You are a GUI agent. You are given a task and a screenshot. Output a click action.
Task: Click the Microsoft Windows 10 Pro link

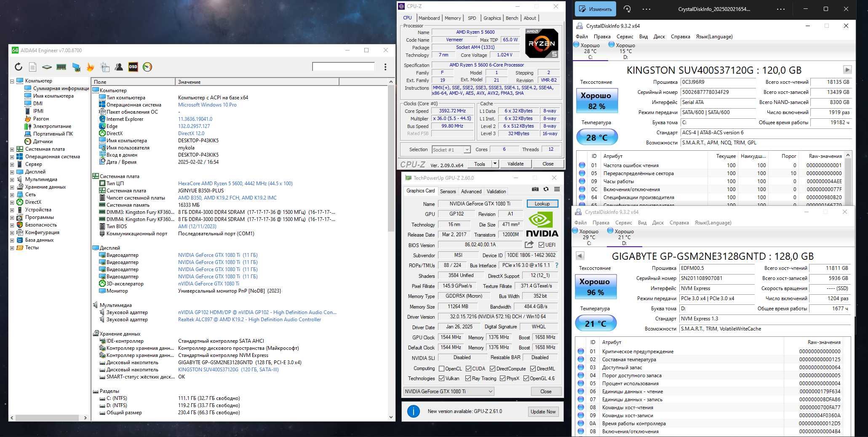(207, 105)
